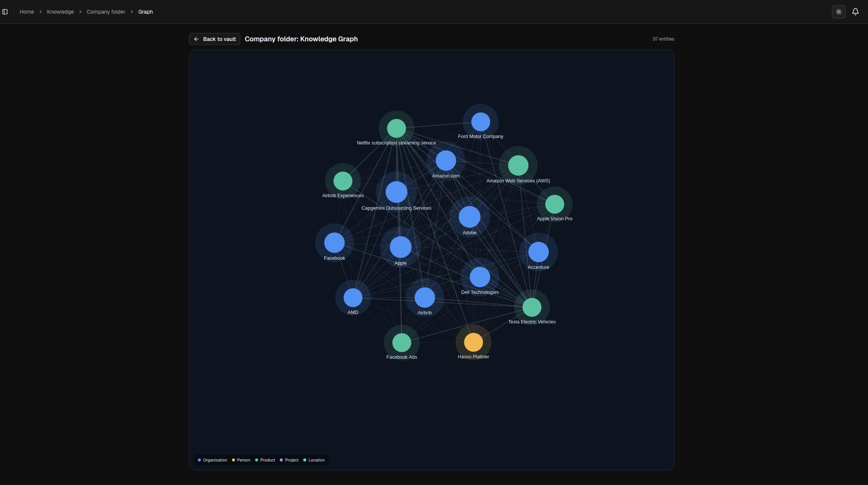
Task: Click the Organization legend swatch
Action: [199, 460]
